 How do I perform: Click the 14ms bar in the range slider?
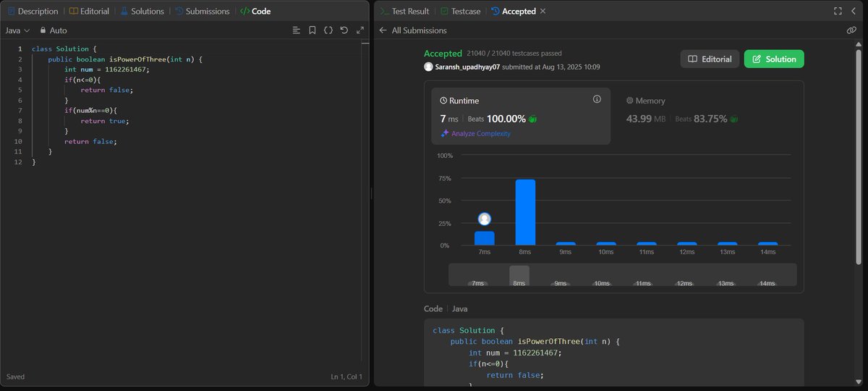pos(767,282)
